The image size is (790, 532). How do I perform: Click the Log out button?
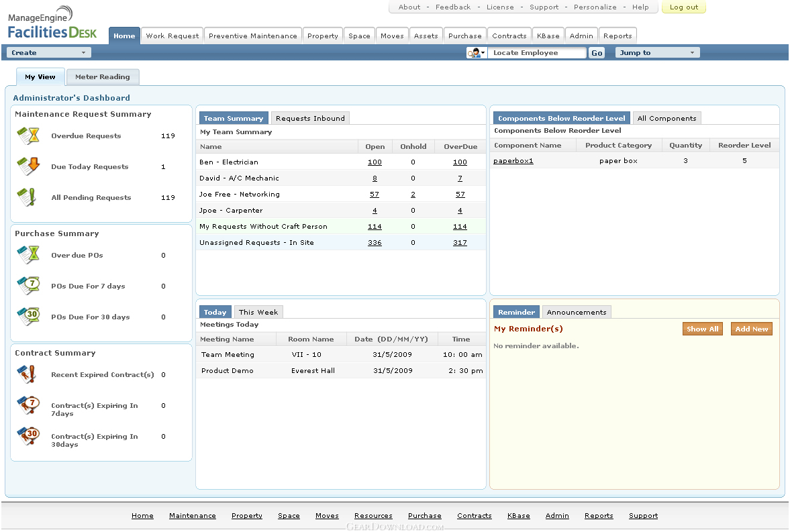(683, 7)
